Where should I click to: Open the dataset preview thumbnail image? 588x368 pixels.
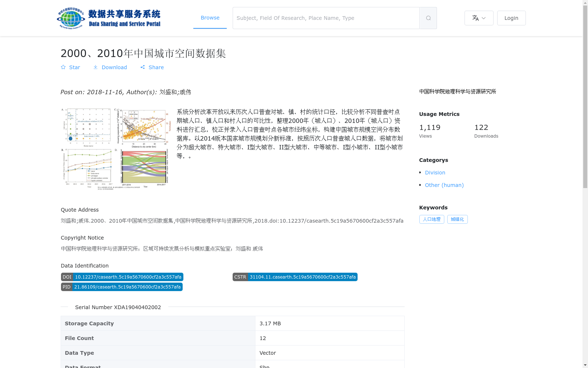click(x=116, y=149)
